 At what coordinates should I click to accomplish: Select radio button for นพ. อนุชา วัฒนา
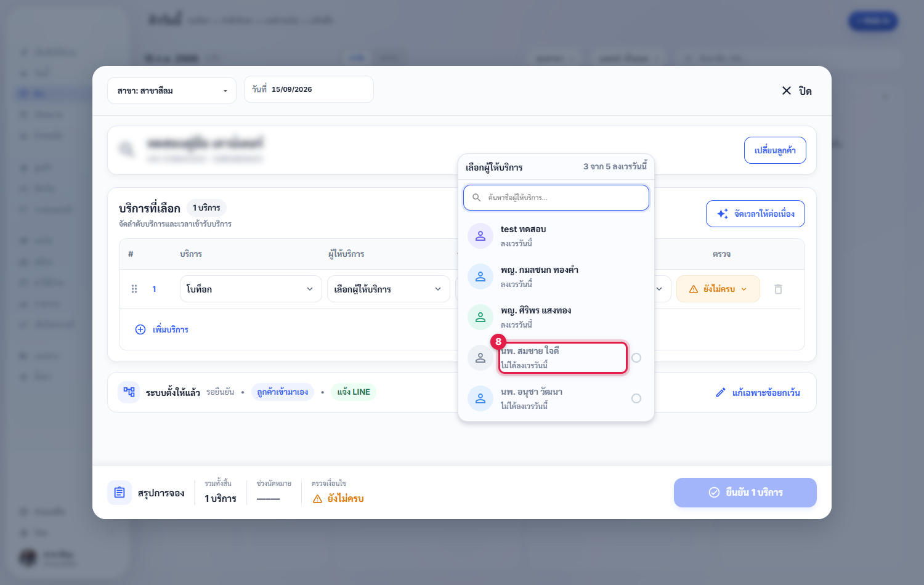636,398
